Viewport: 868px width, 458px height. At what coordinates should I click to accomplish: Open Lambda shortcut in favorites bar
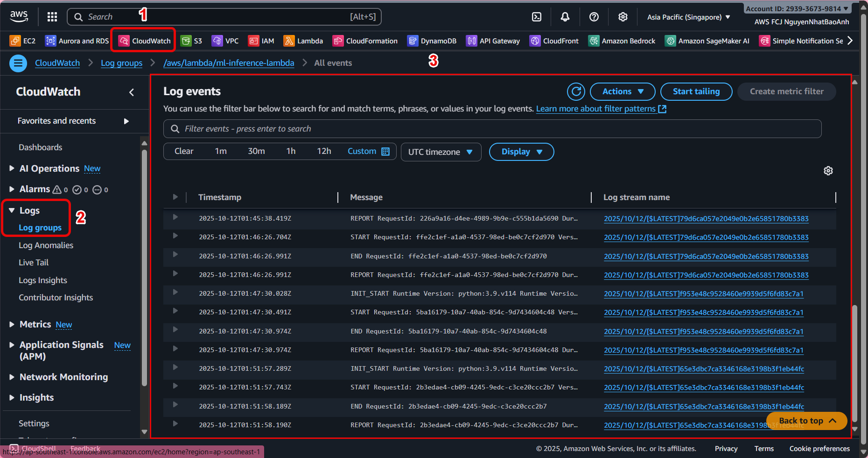303,41
